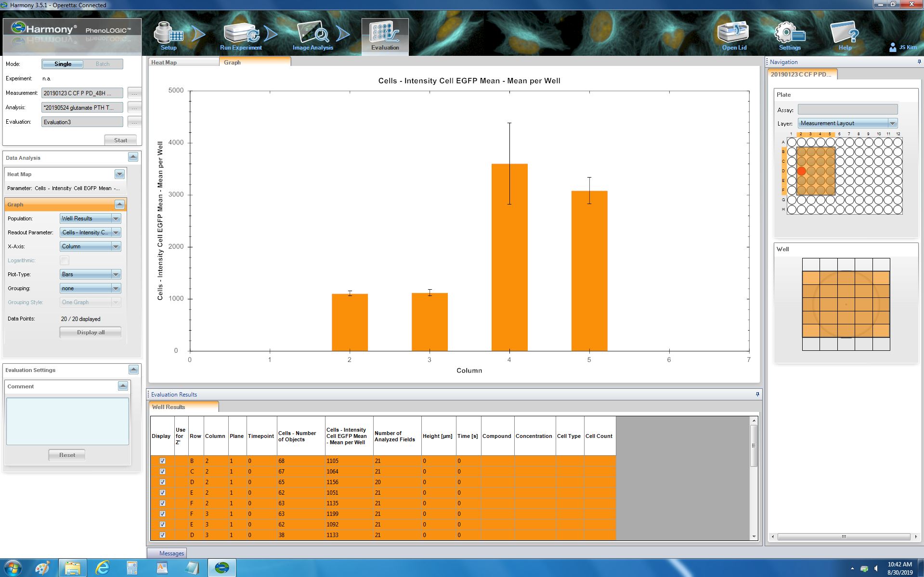Browse for an Evaluation with the ellipsis button

[134, 122]
